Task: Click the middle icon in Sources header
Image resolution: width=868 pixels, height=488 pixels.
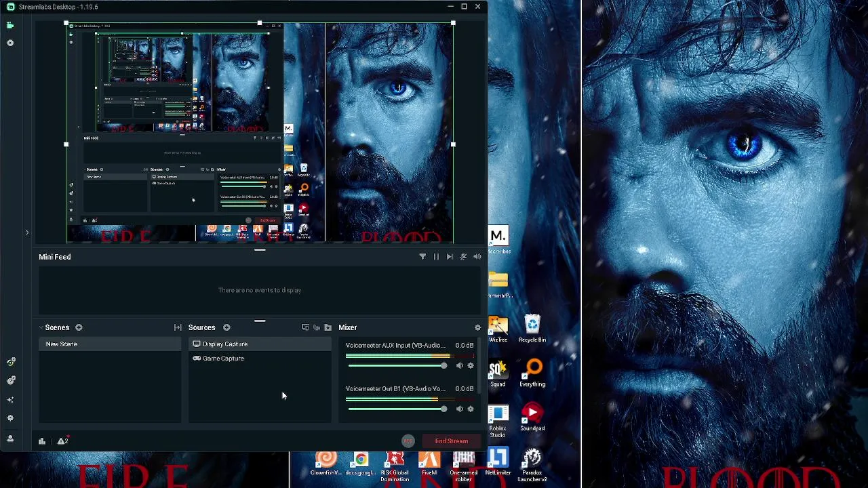Action: click(317, 327)
